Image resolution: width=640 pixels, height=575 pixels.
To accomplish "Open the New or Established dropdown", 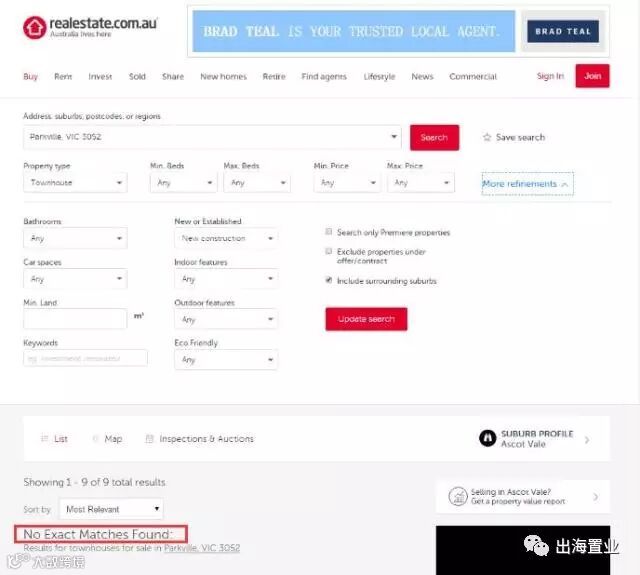I will click(226, 238).
